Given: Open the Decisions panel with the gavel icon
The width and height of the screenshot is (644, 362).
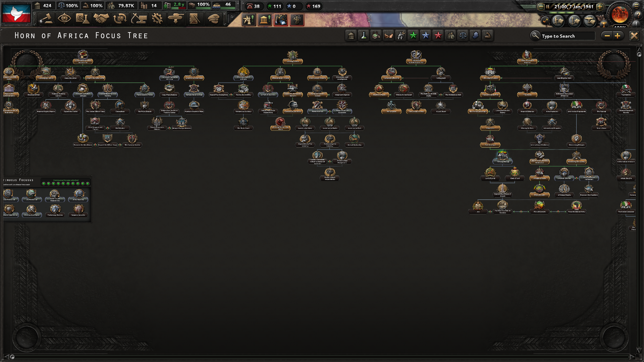Looking at the screenshot, I should coord(46,19).
